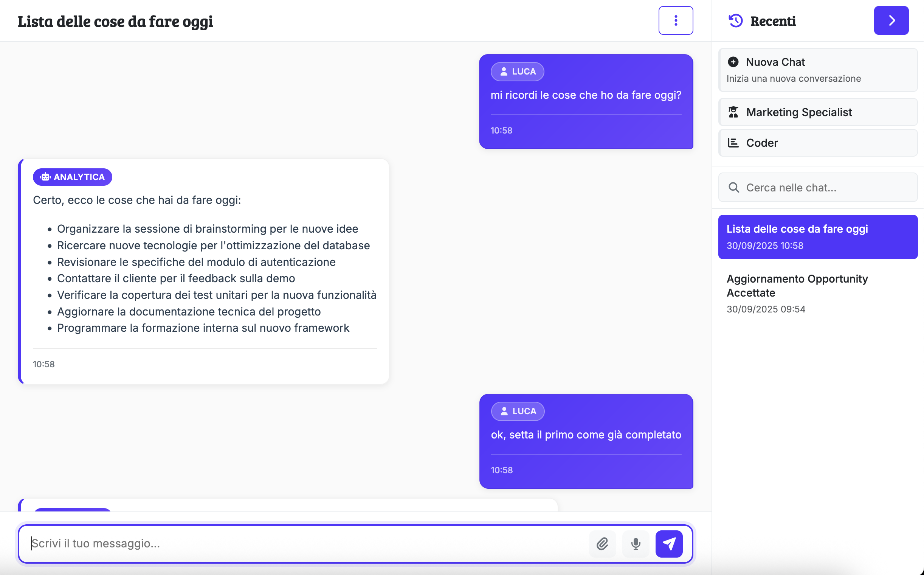Click the ANALYTICA bot badge

tap(72, 177)
